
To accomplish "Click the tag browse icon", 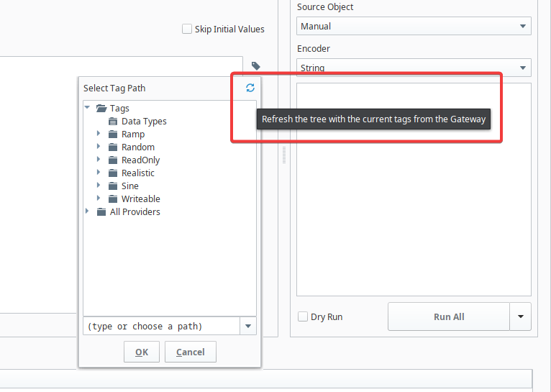I will 255,65.
